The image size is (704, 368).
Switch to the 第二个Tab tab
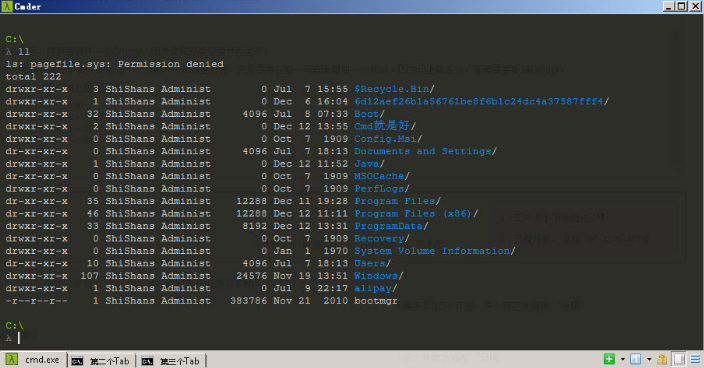point(101,361)
